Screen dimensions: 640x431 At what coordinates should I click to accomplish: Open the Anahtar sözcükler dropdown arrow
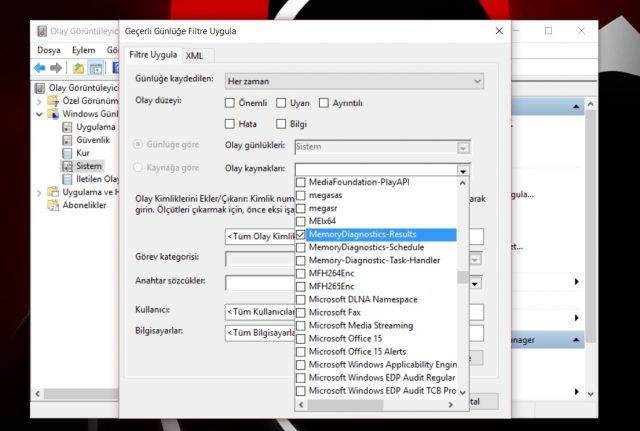pos(475,283)
